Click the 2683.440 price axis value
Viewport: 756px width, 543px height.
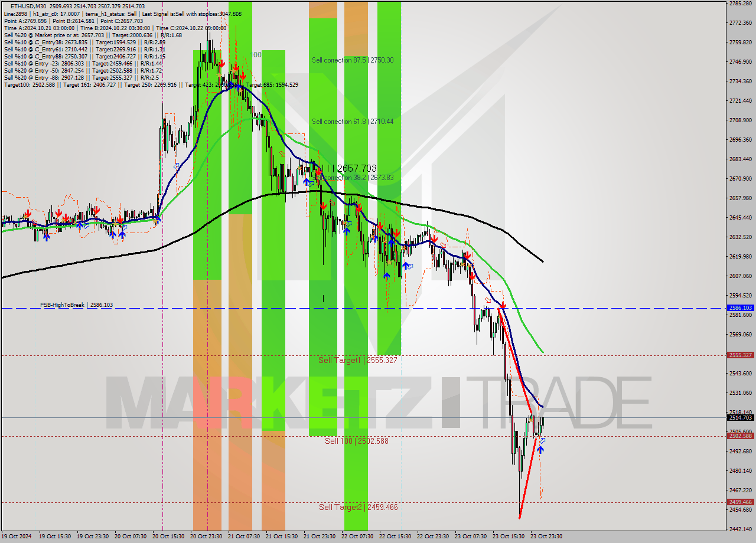741,159
